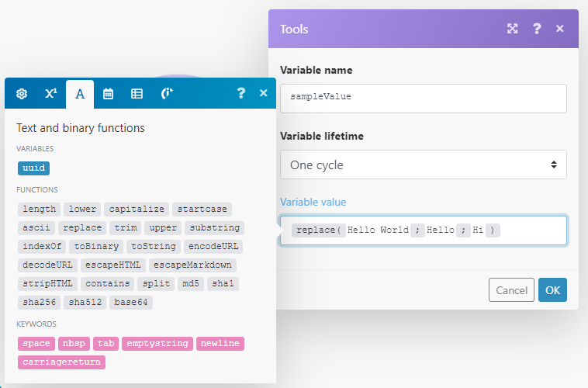Open help for the Tools dialog
Image resolution: width=588 pixels, height=388 pixels.
click(537, 29)
